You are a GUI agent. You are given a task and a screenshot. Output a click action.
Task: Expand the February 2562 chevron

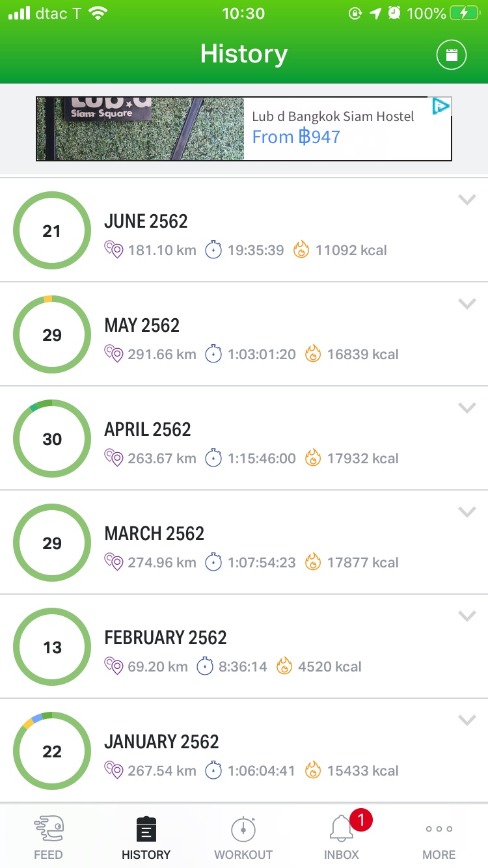[467, 616]
